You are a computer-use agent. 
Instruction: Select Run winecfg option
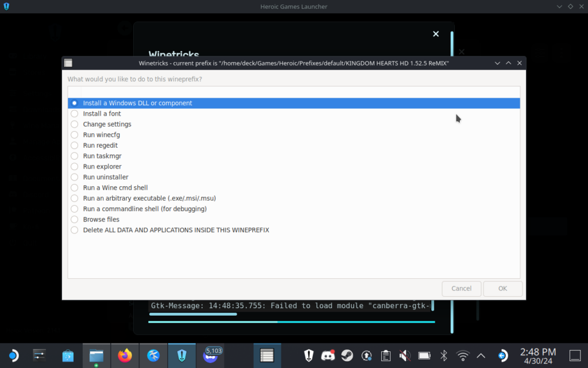click(293, 135)
